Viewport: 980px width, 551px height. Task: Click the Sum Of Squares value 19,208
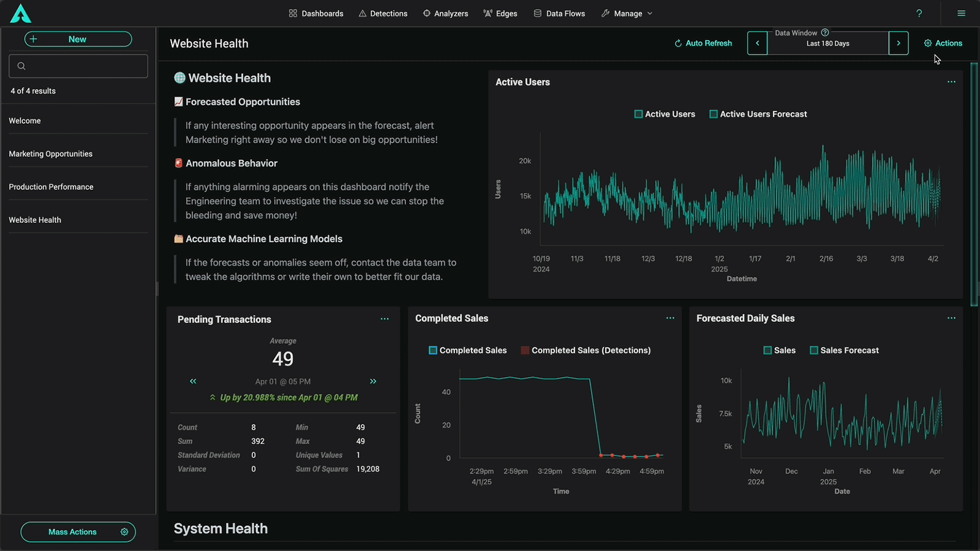[x=368, y=469]
